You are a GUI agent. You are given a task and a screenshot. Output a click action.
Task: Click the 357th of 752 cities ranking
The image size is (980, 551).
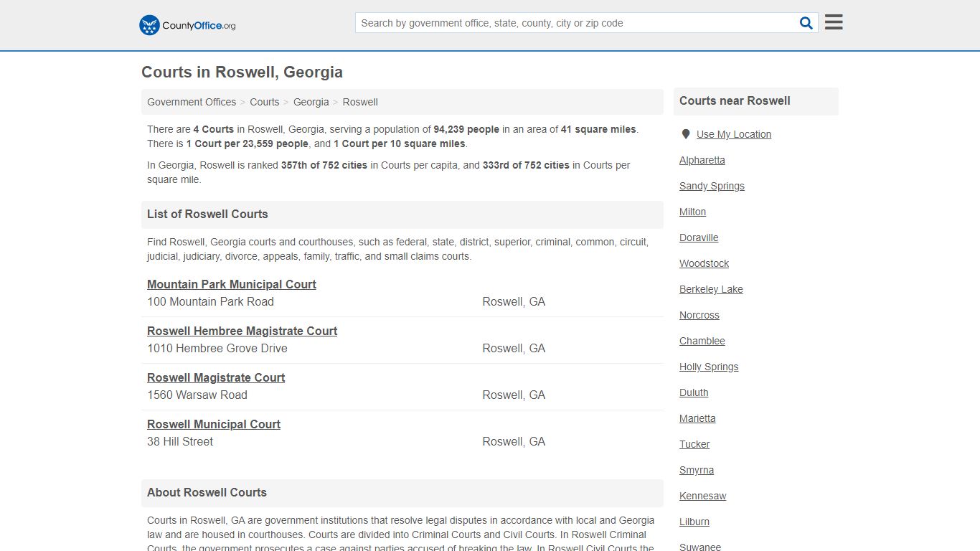pyautogui.click(x=324, y=165)
